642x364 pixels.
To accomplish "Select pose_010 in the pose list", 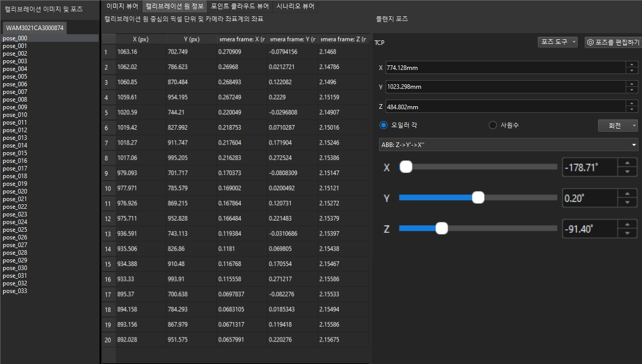I will pyautogui.click(x=50, y=115).
